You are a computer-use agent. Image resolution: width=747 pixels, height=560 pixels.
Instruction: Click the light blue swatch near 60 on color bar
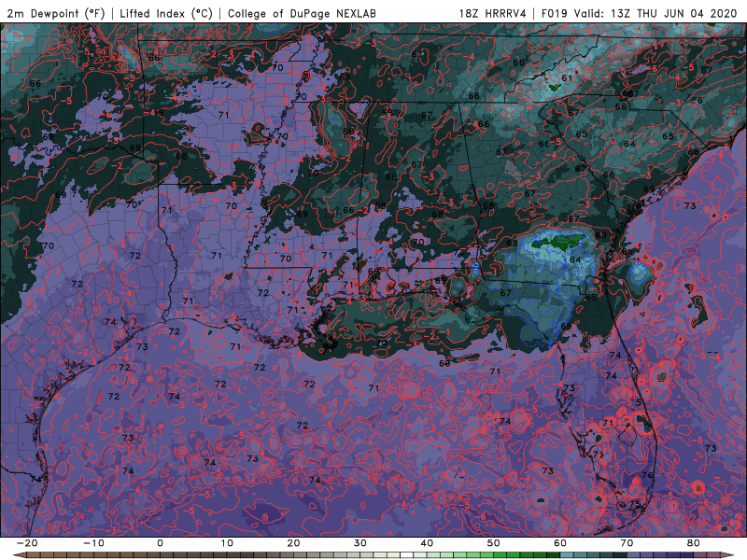567,554
